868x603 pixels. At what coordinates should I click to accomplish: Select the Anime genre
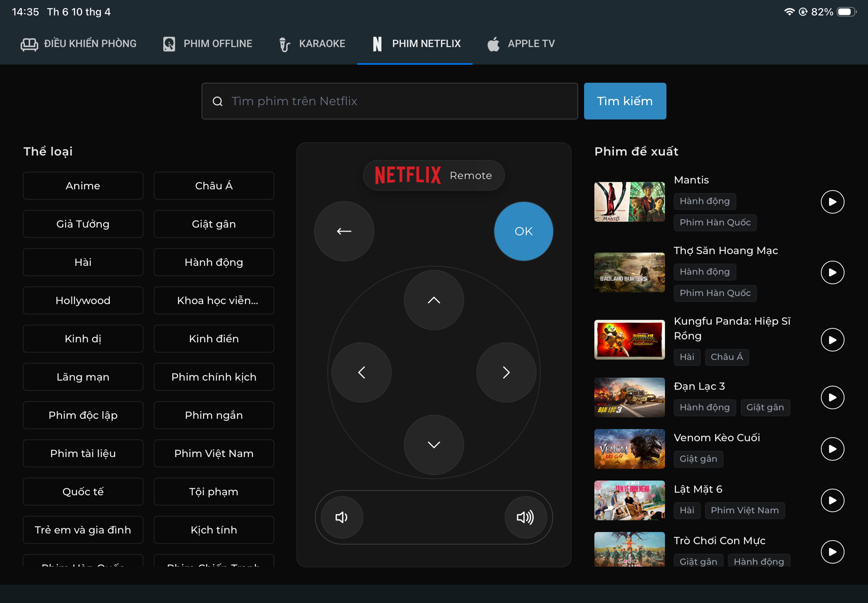[x=83, y=186]
